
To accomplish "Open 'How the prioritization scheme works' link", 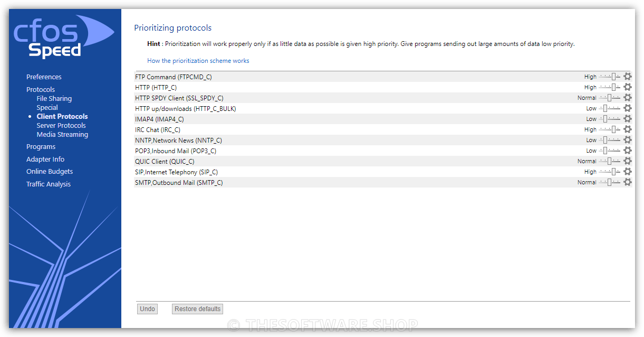I will pyautogui.click(x=198, y=61).
